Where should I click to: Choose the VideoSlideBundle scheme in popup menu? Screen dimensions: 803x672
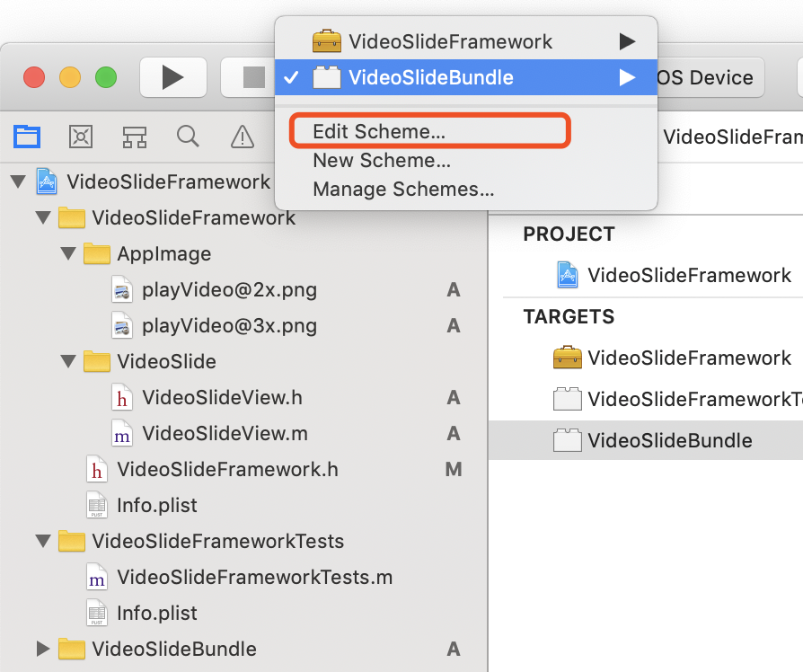coord(466,77)
